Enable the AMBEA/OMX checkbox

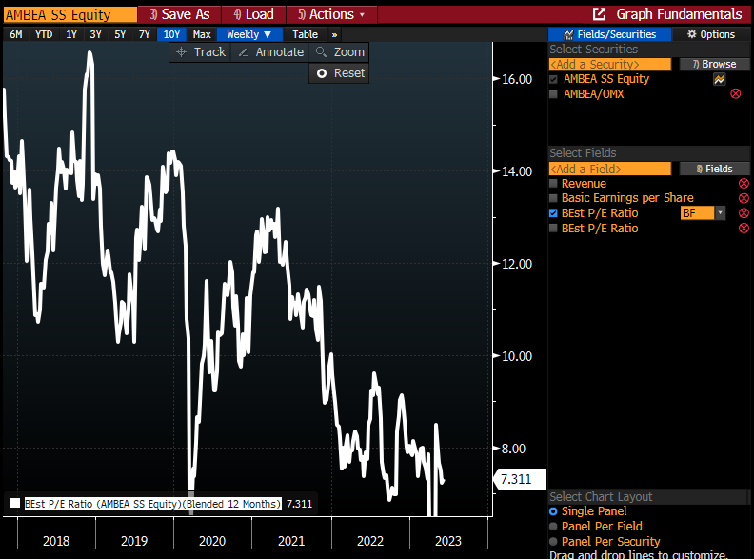tap(553, 94)
